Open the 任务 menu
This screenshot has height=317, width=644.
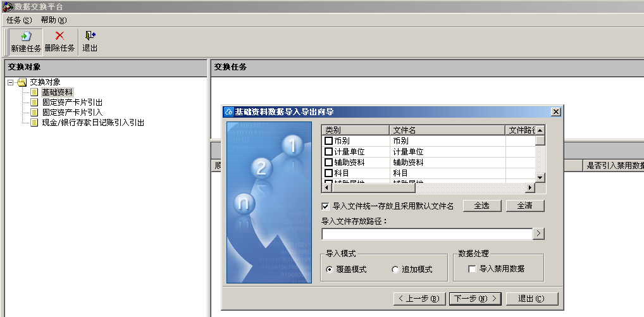tap(19, 20)
